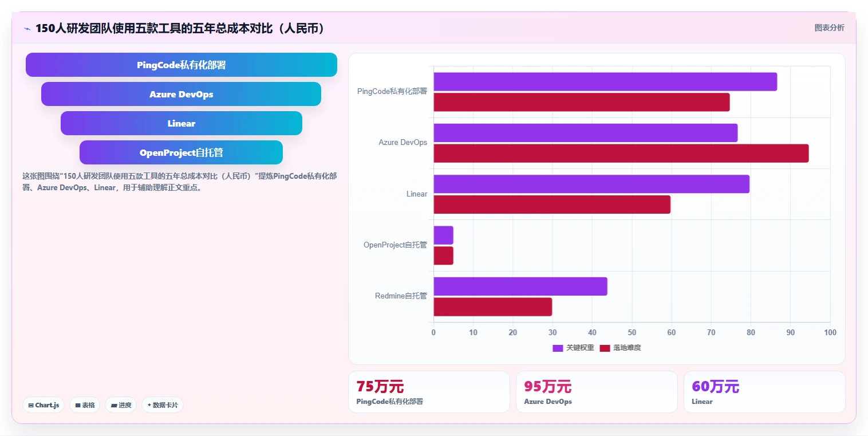Image resolution: width=868 pixels, height=436 pixels.
Task: Click the PingCode私有化部署 axis label
Action: pyautogui.click(x=392, y=91)
